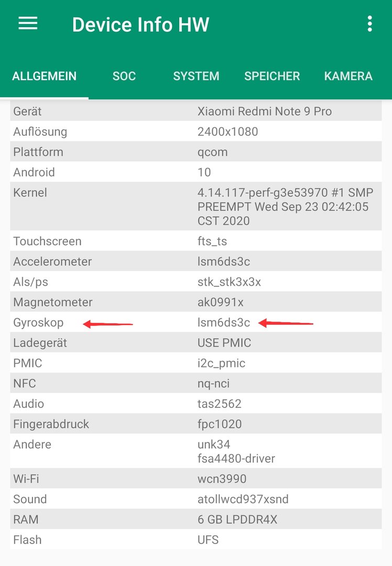Open the hamburger navigation menu

pos(28,24)
